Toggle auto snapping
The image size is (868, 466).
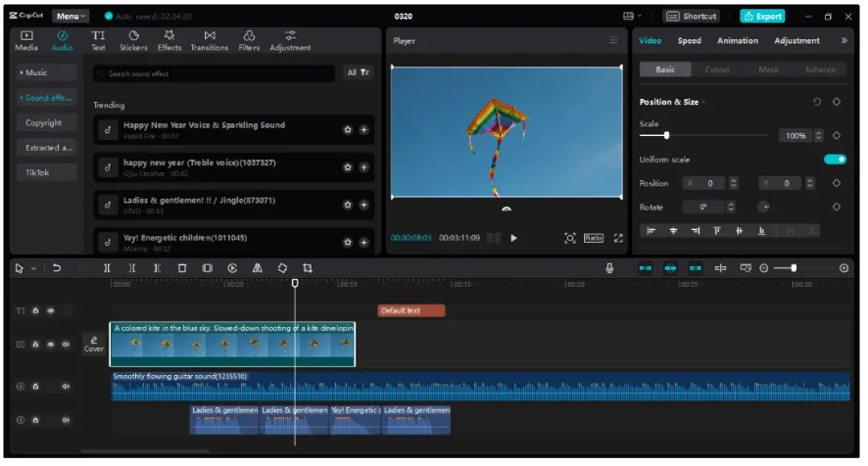click(670, 268)
